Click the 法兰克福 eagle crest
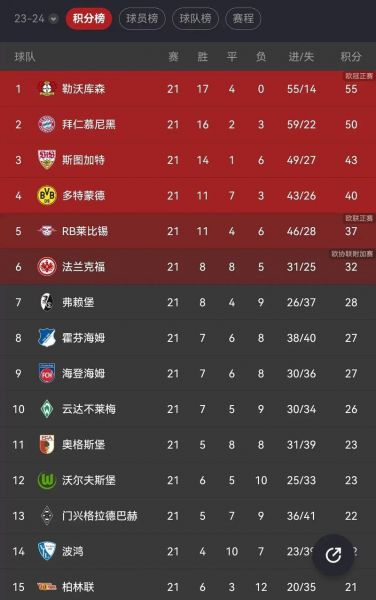The image size is (376, 600). [47, 267]
